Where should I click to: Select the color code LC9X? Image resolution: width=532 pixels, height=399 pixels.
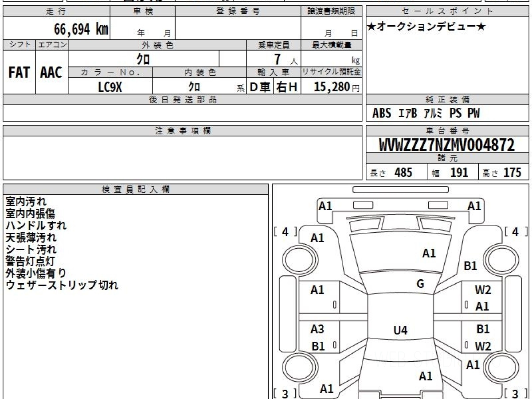click(x=110, y=87)
